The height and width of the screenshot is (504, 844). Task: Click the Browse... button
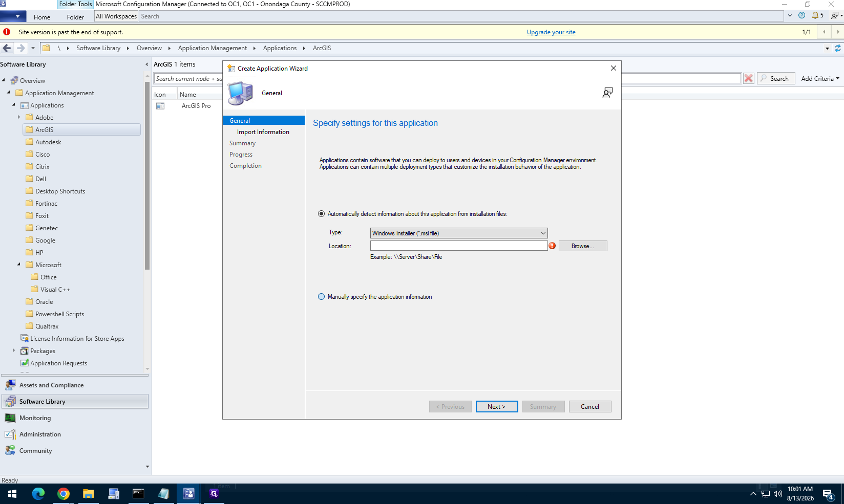(x=583, y=246)
